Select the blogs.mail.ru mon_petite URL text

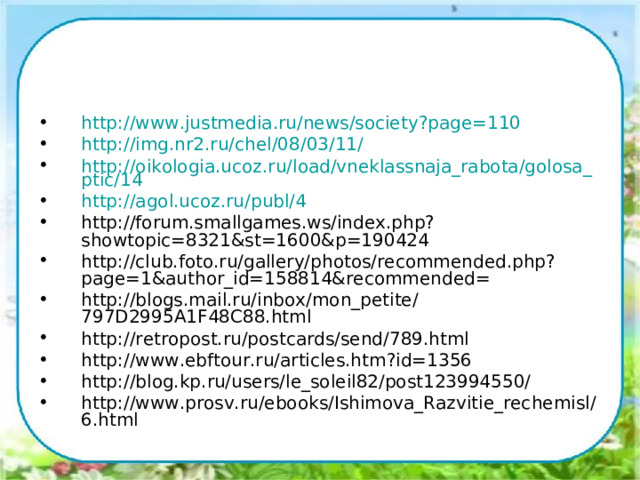[x=250, y=309]
